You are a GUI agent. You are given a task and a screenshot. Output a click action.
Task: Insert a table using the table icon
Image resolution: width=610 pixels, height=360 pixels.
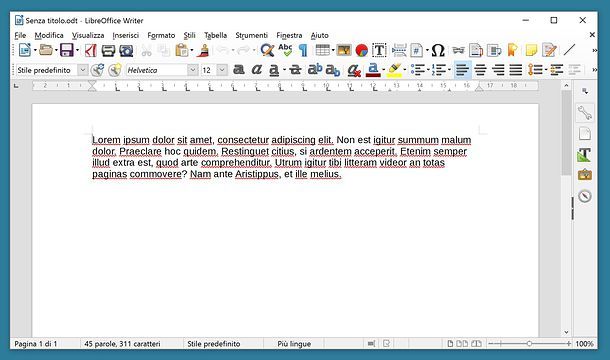tap(323, 50)
